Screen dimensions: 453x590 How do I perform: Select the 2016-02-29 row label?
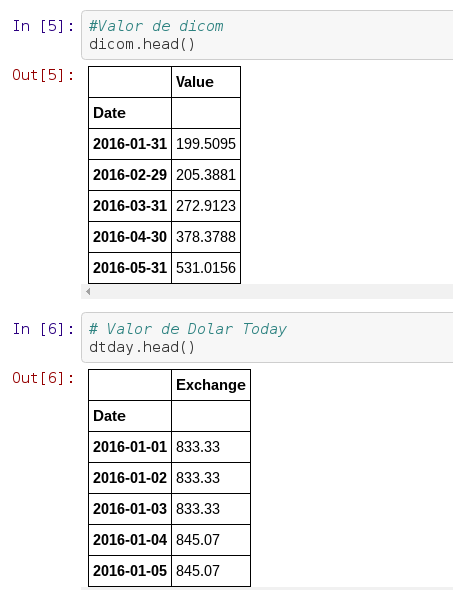click(x=130, y=175)
